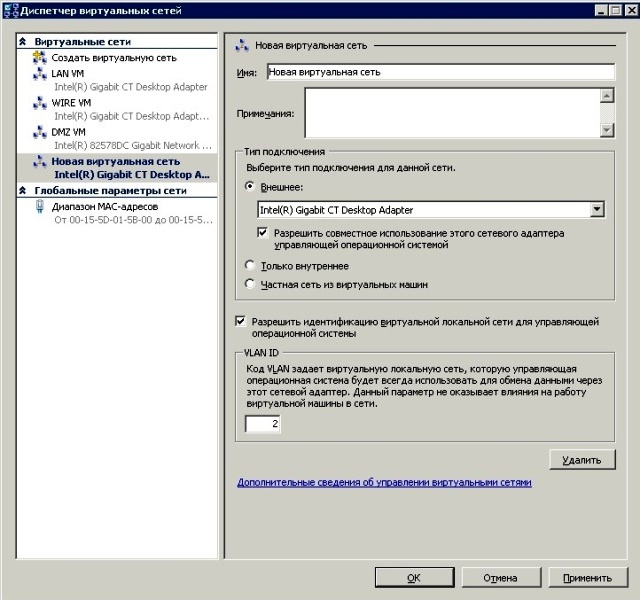Minimize the Диспетчер виртуальных сетей window
640x600 pixels.
click(601, 10)
